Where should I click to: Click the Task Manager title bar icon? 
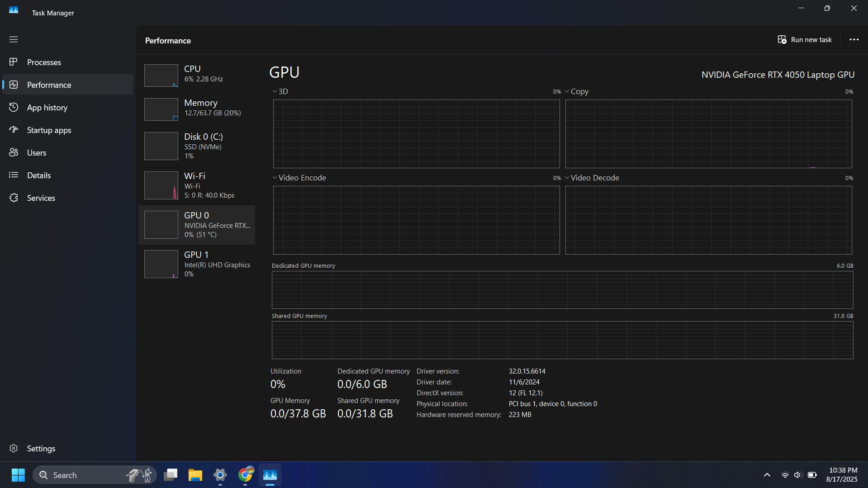tap(14, 10)
